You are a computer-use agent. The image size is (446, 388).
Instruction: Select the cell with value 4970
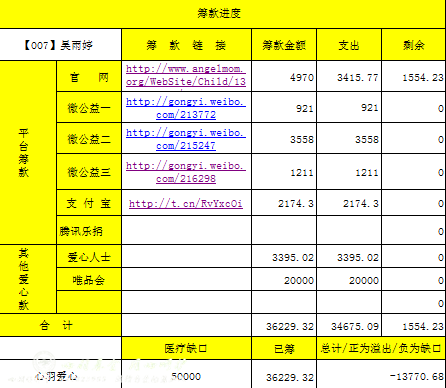coord(284,76)
